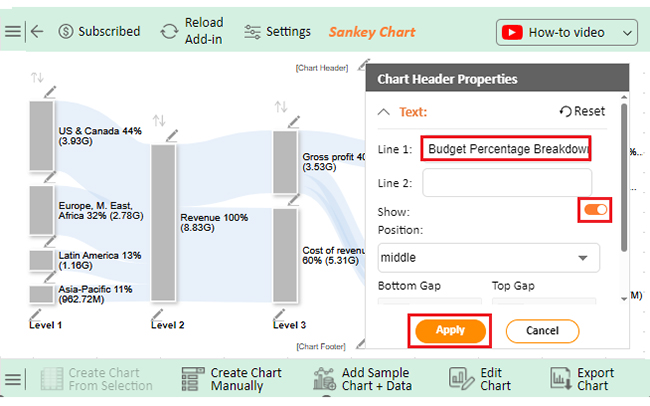Click the Create Chart Manually icon
This screenshot has height=406, width=650.
tap(194, 378)
